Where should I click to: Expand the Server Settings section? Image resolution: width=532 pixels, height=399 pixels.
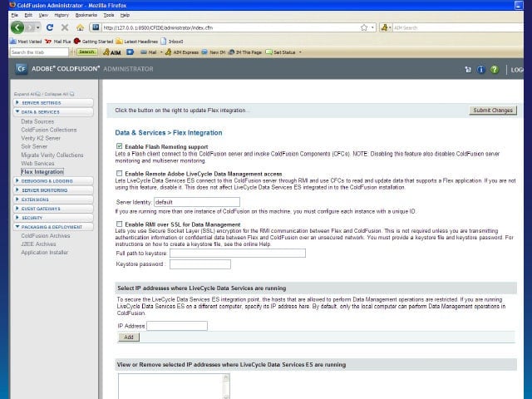tap(53, 102)
